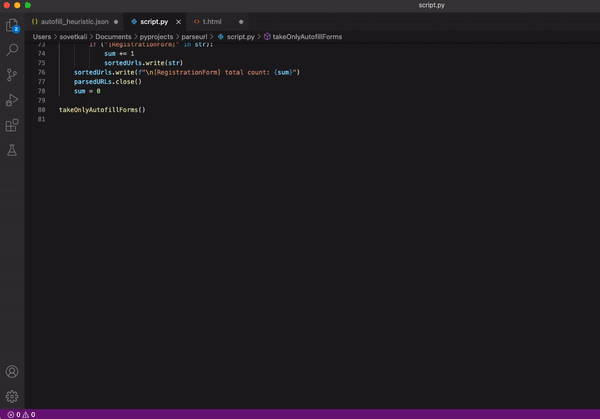Click the takeOnlyAutofillForms breadcrumb symbol
This screenshot has height=419, width=600.
[307, 37]
